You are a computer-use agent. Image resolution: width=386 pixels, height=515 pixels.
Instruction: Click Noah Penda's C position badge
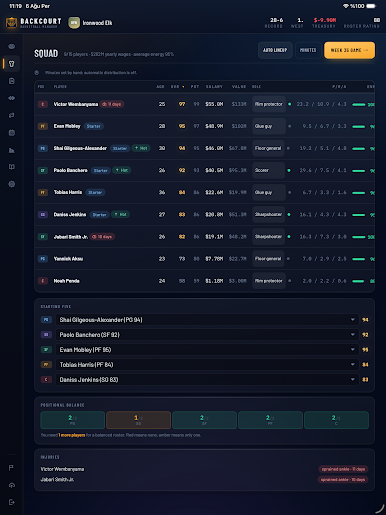pyautogui.click(x=43, y=281)
